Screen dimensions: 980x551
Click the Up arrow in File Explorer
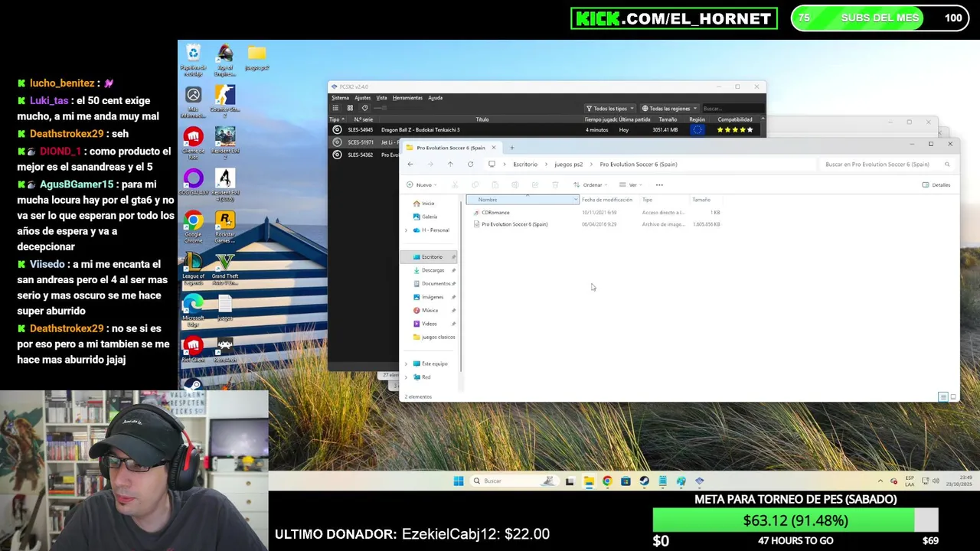[450, 164]
